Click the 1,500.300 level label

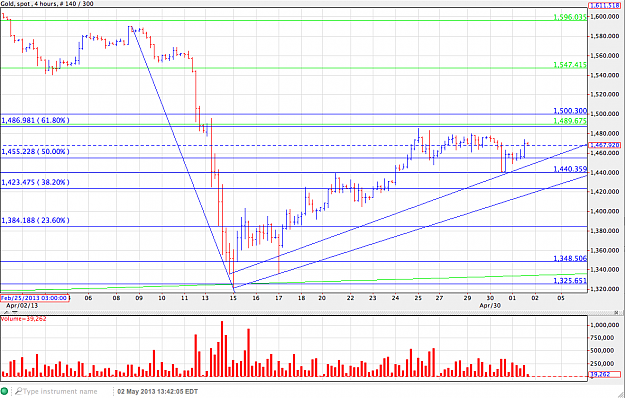click(570, 111)
